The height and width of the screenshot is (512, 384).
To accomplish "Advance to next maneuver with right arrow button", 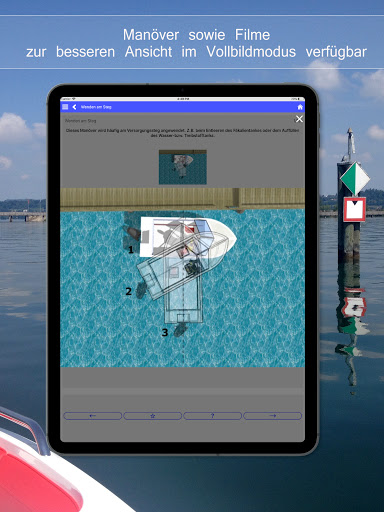I will [272, 416].
